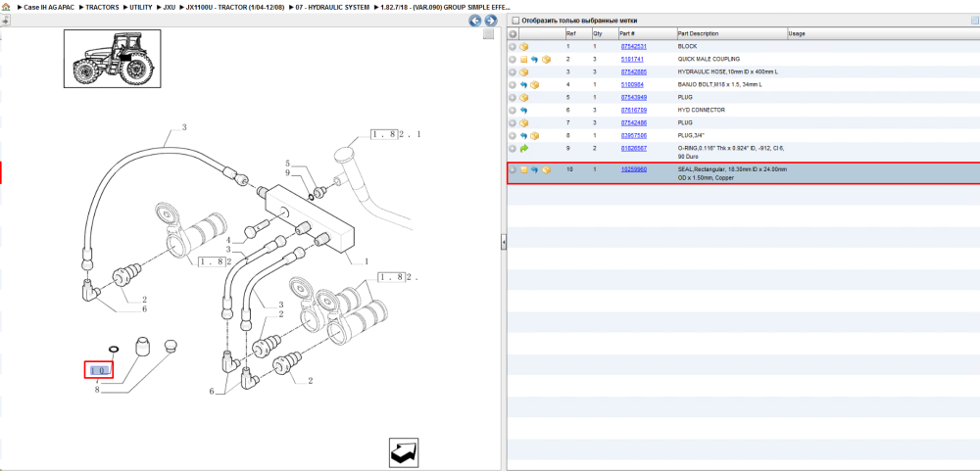Image resolution: width=980 pixels, height=471 pixels.
Task: Click the Part # column header
Action: pos(647,33)
